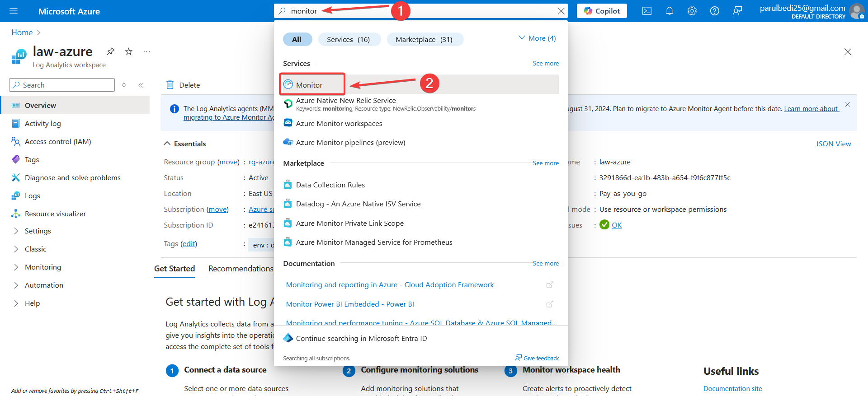Viewport: 868px width, 396px height.
Task: Open portal settings gear
Action: pyautogui.click(x=692, y=11)
